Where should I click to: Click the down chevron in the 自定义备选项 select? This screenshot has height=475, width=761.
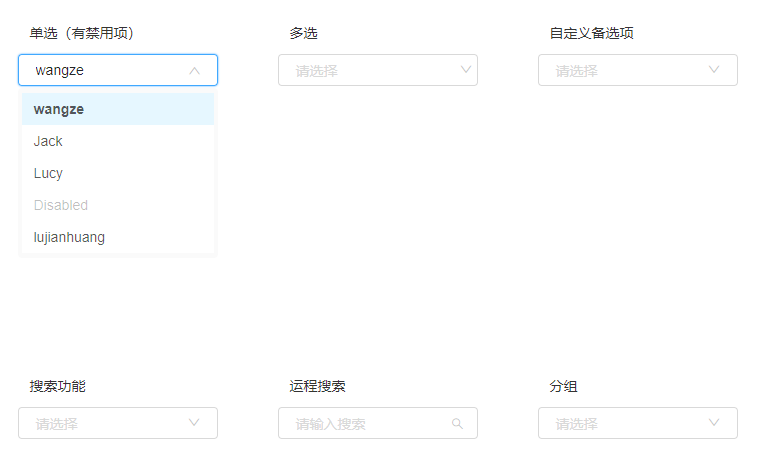[714, 69]
